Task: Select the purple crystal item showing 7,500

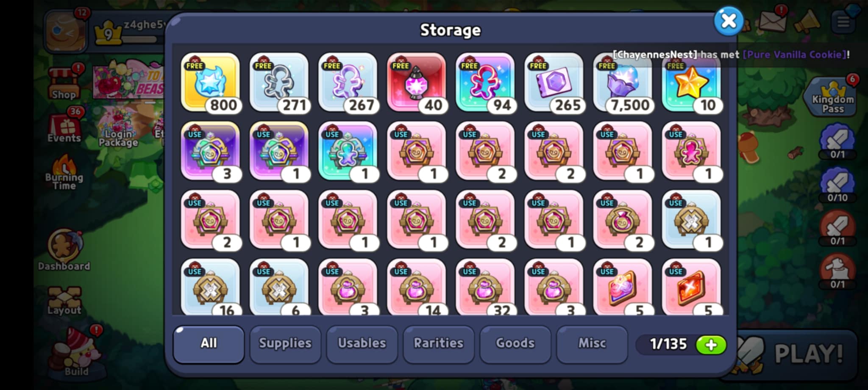Action: (x=622, y=83)
